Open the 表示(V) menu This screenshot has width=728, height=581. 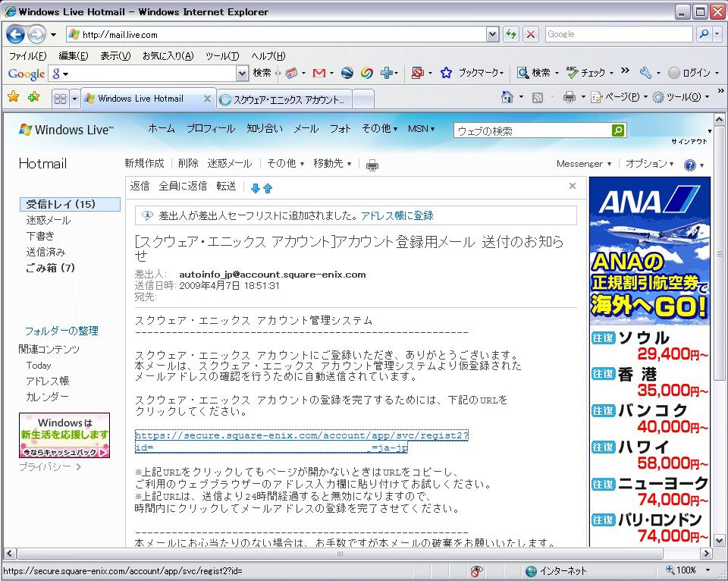(x=115, y=55)
